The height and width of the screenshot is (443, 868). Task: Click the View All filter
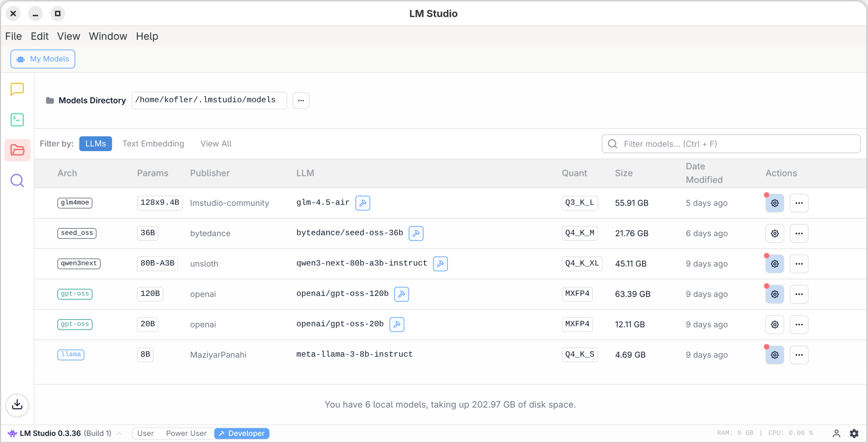216,144
